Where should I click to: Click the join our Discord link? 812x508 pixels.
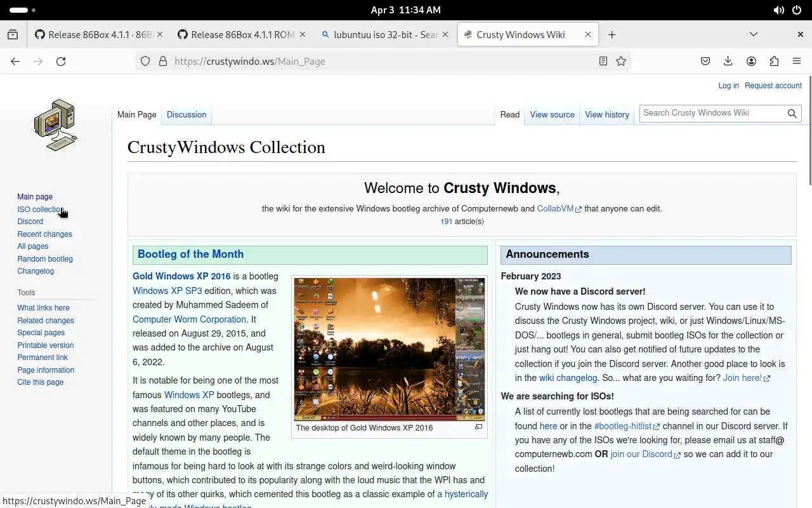pos(645,454)
